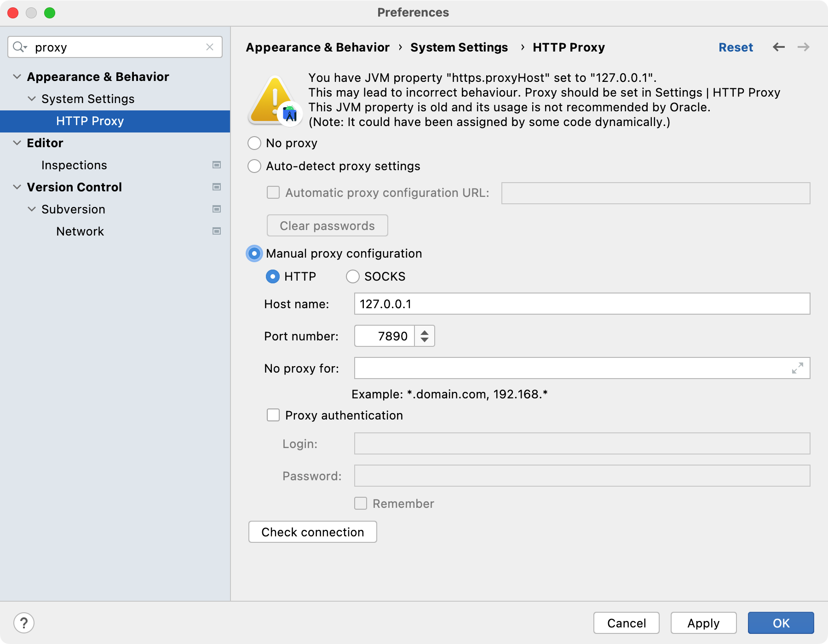
Task: Focus the settings search field
Action: click(x=115, y=47)
